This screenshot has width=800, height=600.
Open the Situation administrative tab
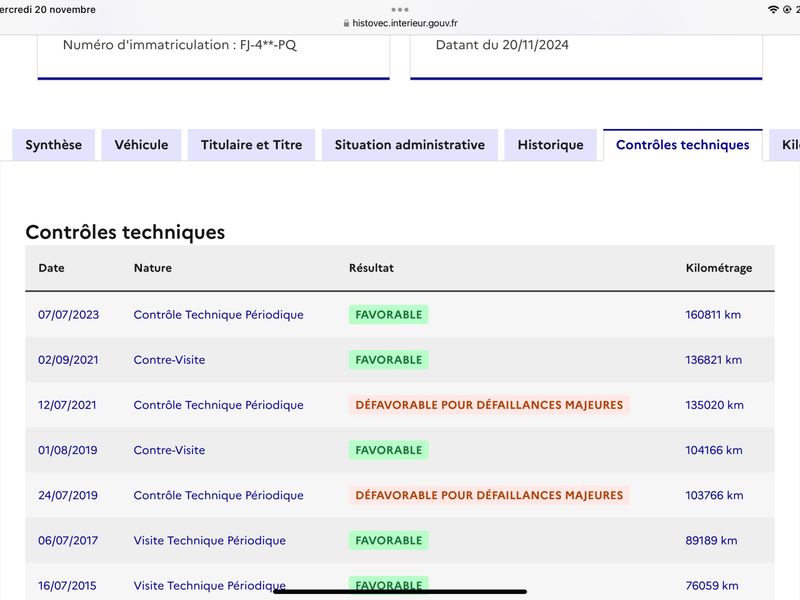coord(410,145)
